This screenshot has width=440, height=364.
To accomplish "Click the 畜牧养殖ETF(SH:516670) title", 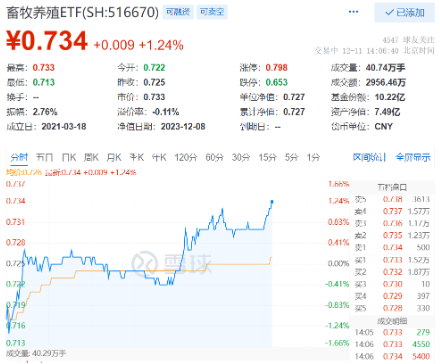I will [x=82, y=13].
